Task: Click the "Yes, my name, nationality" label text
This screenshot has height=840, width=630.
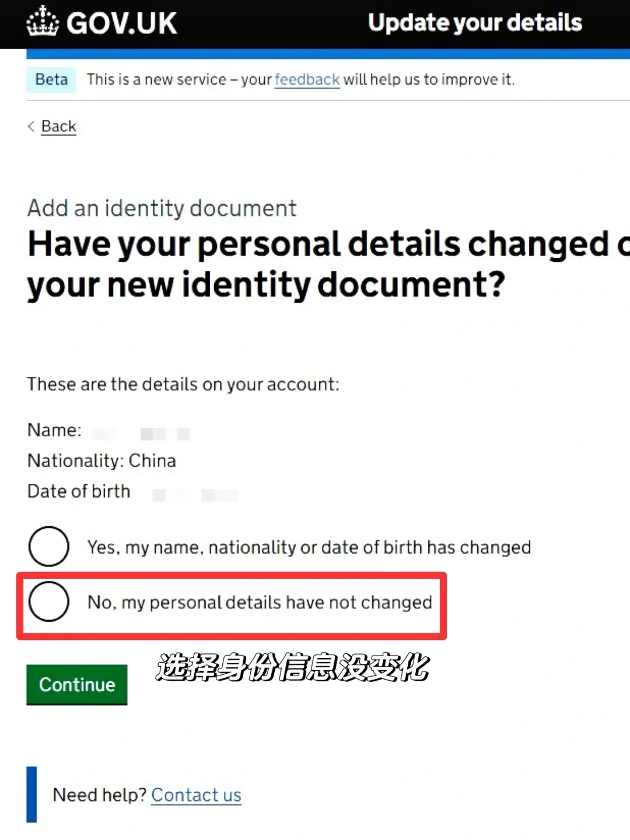Action: 309,547
